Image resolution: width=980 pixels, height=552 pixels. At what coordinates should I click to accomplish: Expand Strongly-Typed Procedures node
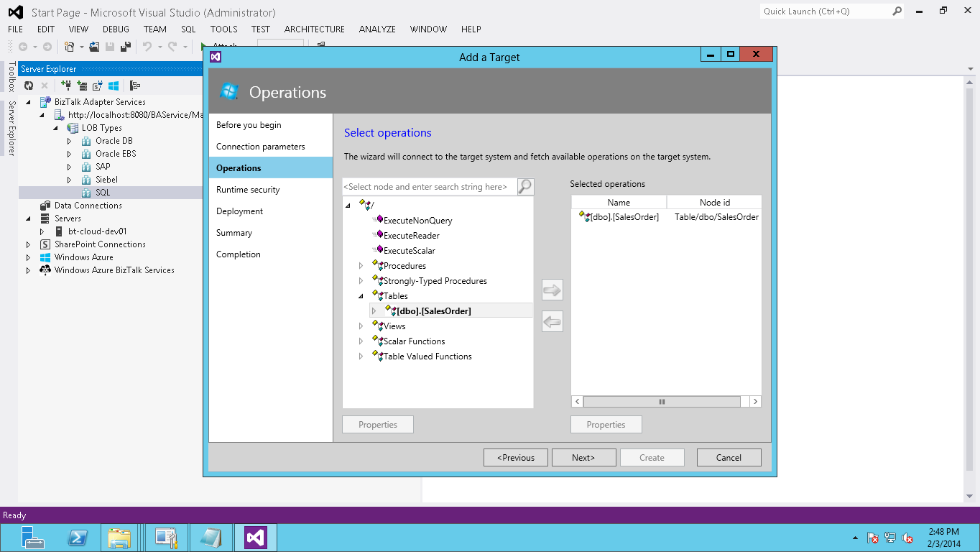point(361,281)
